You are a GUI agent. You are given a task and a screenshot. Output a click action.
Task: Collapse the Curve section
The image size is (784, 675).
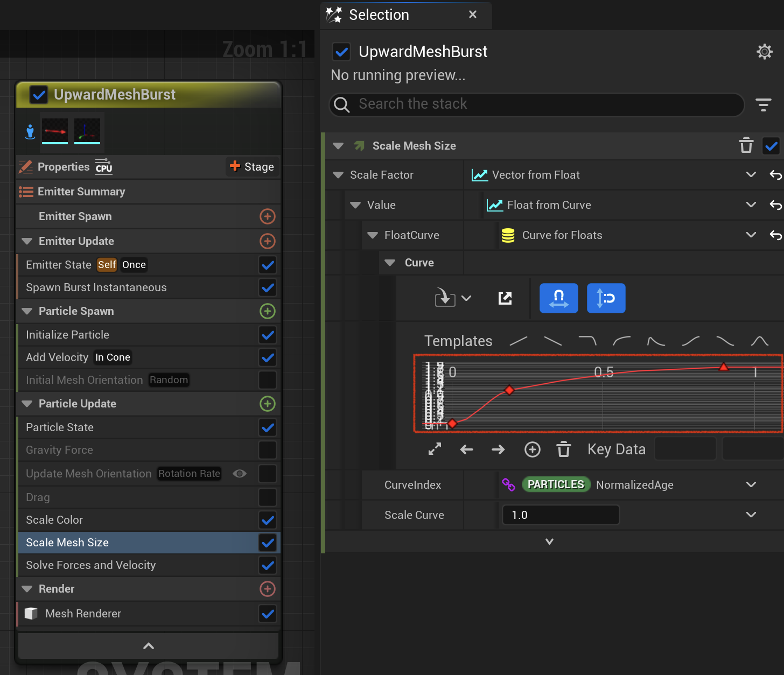tap(390, 263)
